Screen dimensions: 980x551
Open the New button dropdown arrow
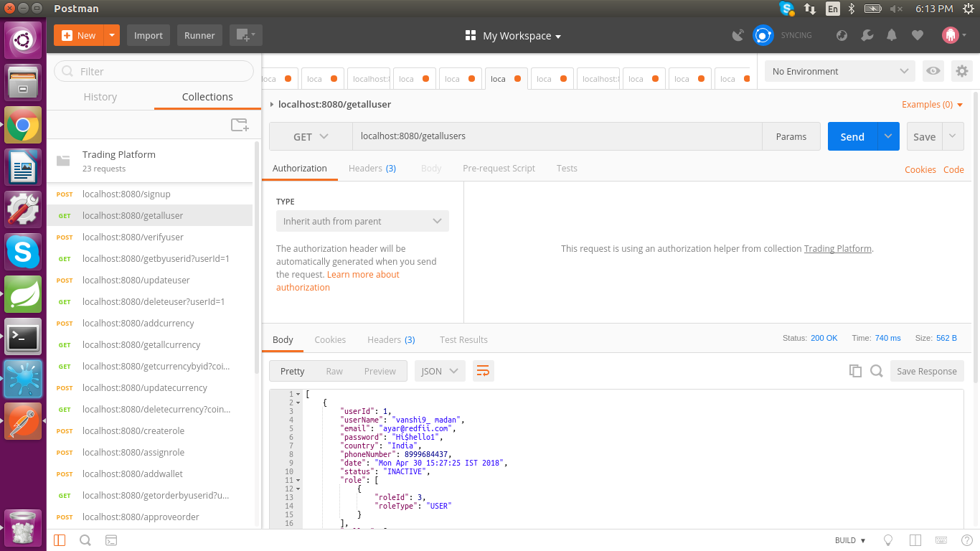(x=111, y=35)
